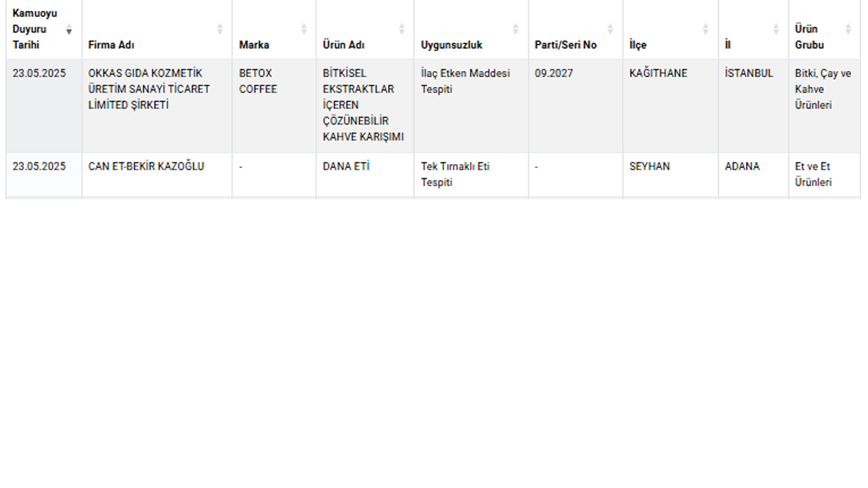The width and height of the screenshot is (868, 488).
Task: Click the İl column sort arrows
Action: 776,29
